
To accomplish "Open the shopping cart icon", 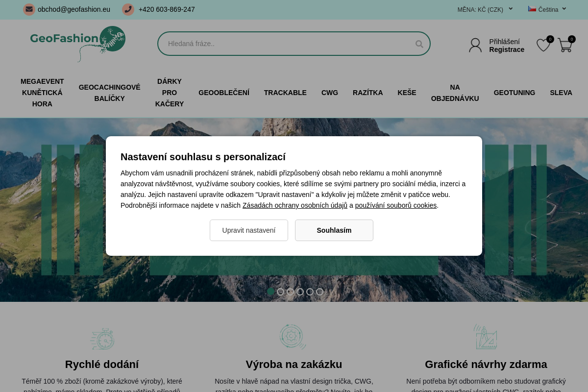I will coord(565,45).
